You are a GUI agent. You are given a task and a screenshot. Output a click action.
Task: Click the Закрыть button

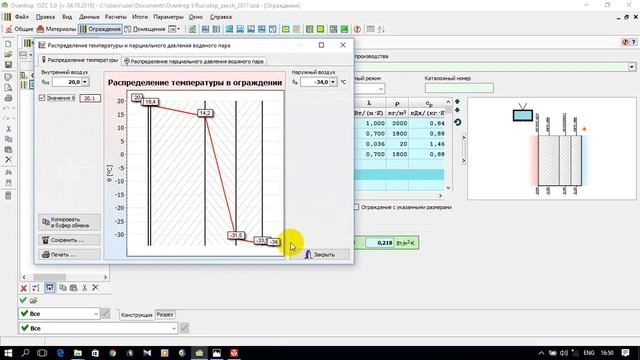(319, 254)
